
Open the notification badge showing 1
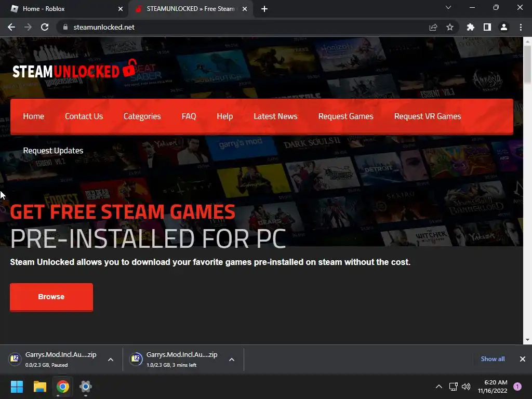(x=517, y=387)
